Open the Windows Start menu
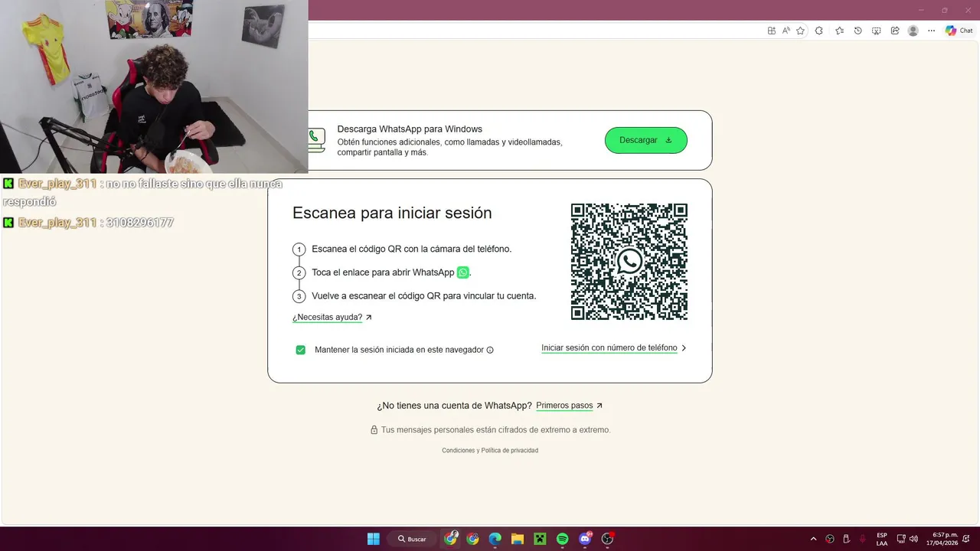Viewport: 980px width, 551px height. tap(373, 539)
